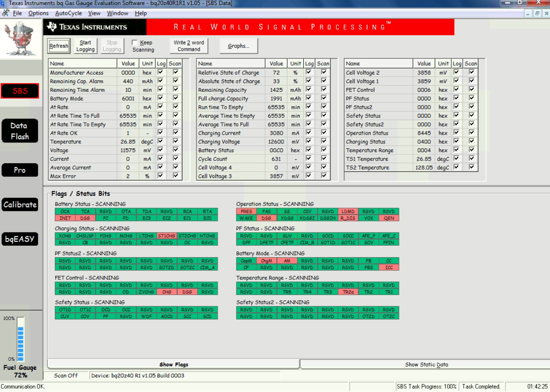The image size is (550, 392).
Task: Click the application icon beside File menu
Action: [6, 13]
